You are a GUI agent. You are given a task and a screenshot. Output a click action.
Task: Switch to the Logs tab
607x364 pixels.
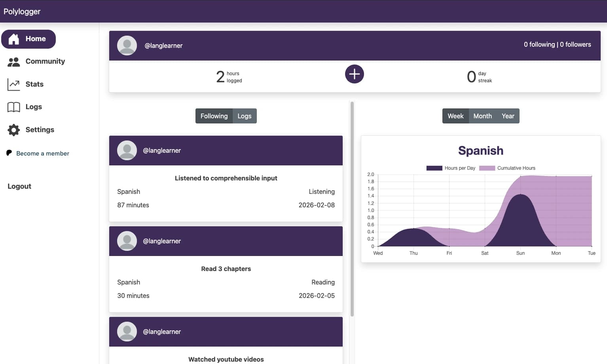(244, 116)
